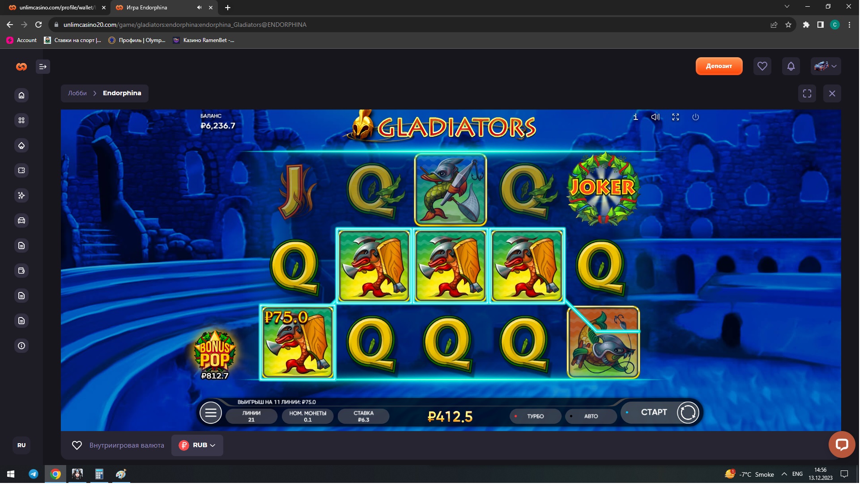
Task: Go to Лобби breadcrumb
Action: pyautogui.click(x=77, y=93)
